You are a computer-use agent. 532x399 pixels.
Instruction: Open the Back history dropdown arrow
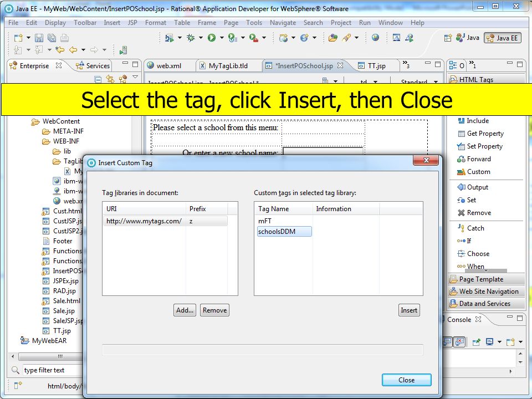[x=83, y=50]
